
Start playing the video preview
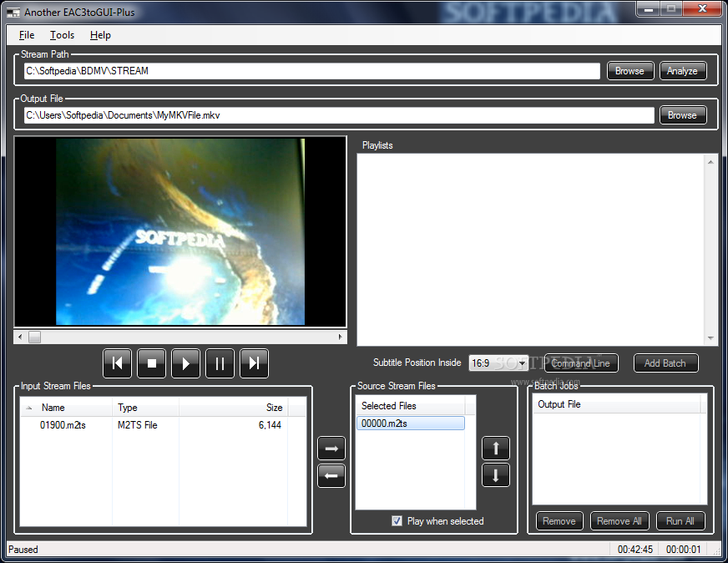[x=185, y=363]
